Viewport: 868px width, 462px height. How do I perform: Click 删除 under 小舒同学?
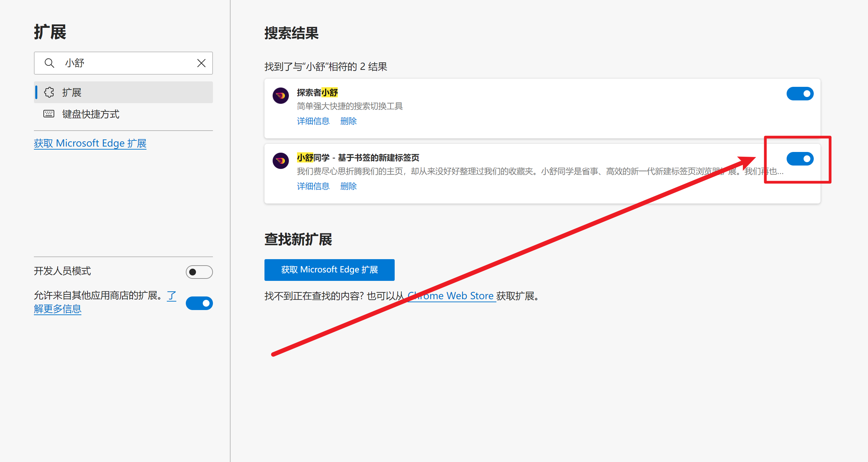(x=349, y=186)
